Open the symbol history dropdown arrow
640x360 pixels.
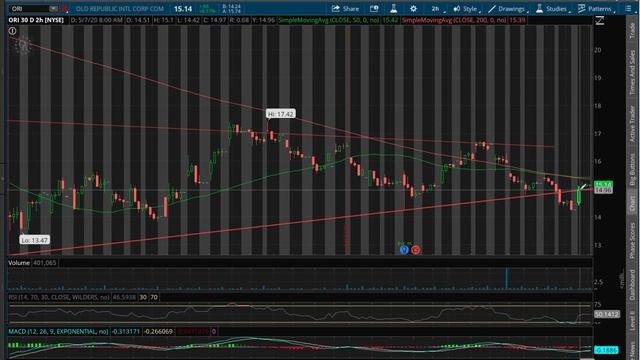point(53,9)
